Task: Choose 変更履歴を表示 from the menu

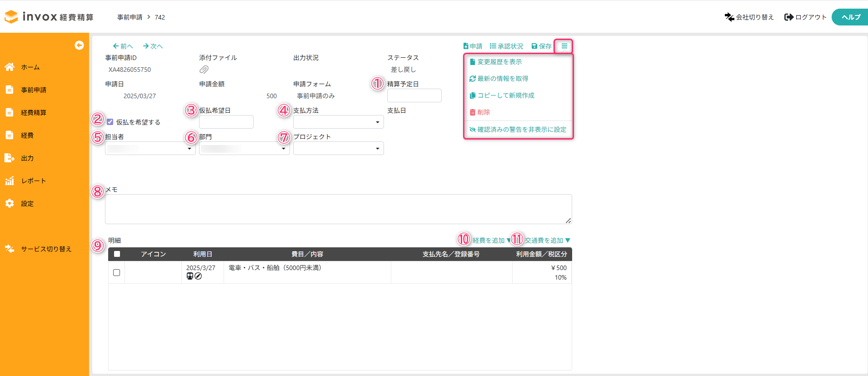Action: [499, 62]
